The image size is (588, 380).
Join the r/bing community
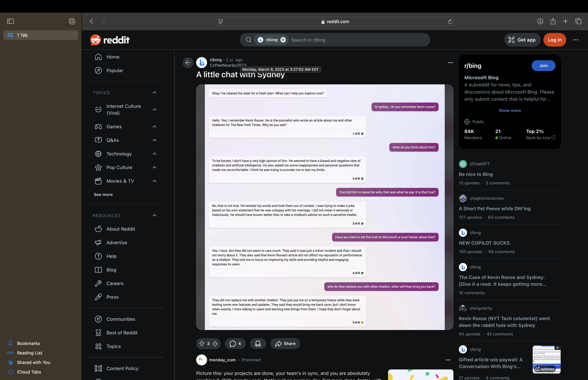coord(543,66)
